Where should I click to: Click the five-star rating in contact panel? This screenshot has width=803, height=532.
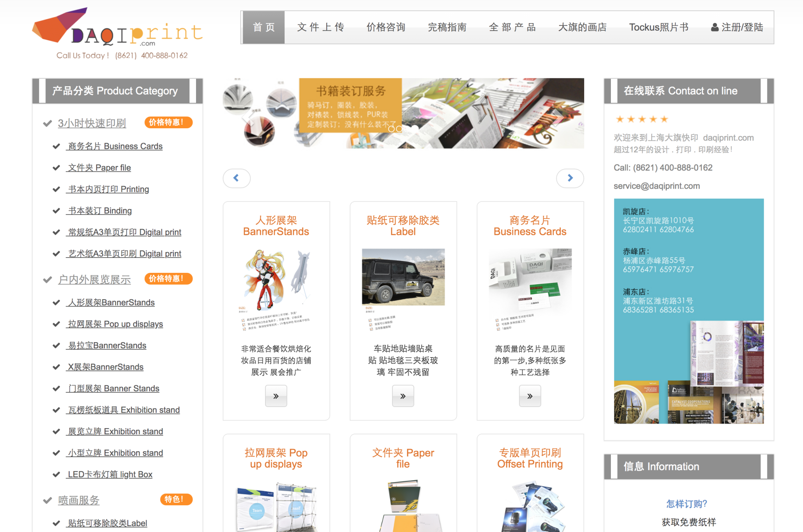[641, 119]
